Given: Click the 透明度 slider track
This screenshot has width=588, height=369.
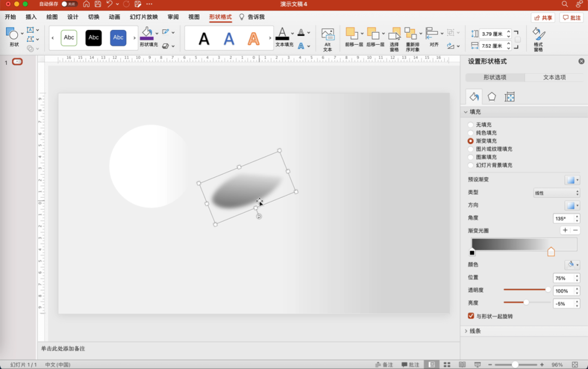Looking at the screenshot, I should (x=527, y=290).
